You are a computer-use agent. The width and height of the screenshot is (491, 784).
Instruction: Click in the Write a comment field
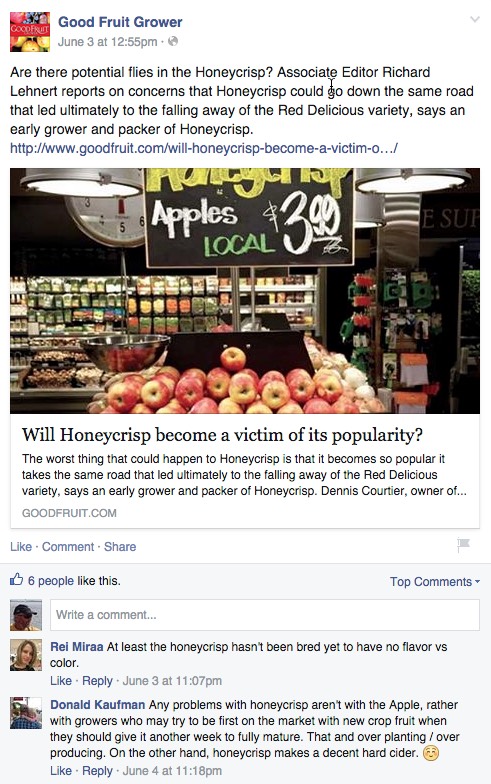[x=264, y=614]
